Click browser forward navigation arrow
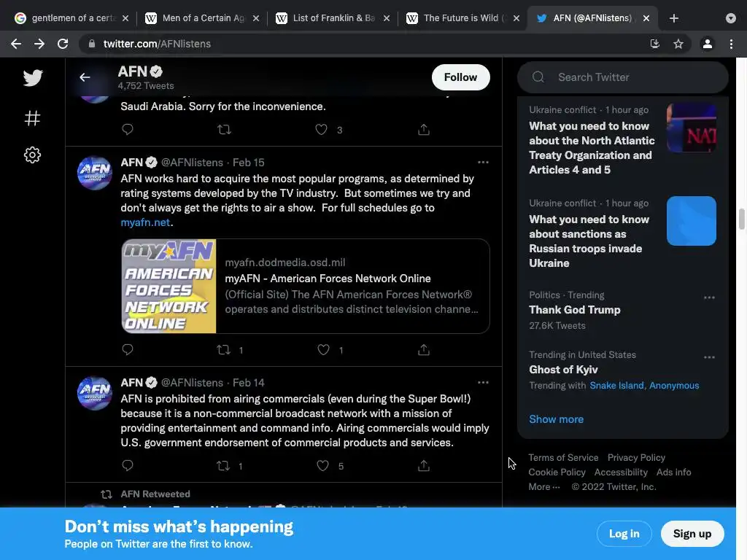This screenshot has height=560, width=747. (x=39, y=44)
